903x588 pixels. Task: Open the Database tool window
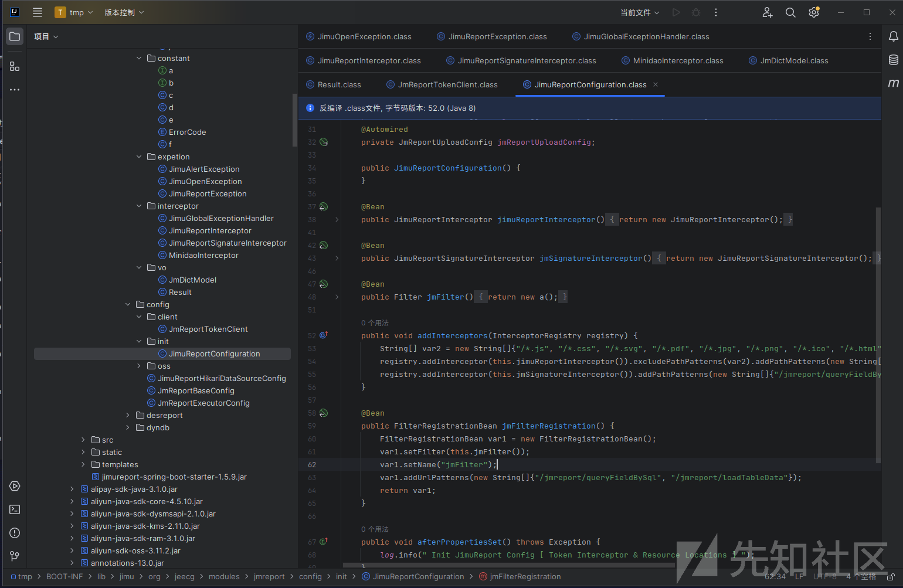(x=893, y=60)
